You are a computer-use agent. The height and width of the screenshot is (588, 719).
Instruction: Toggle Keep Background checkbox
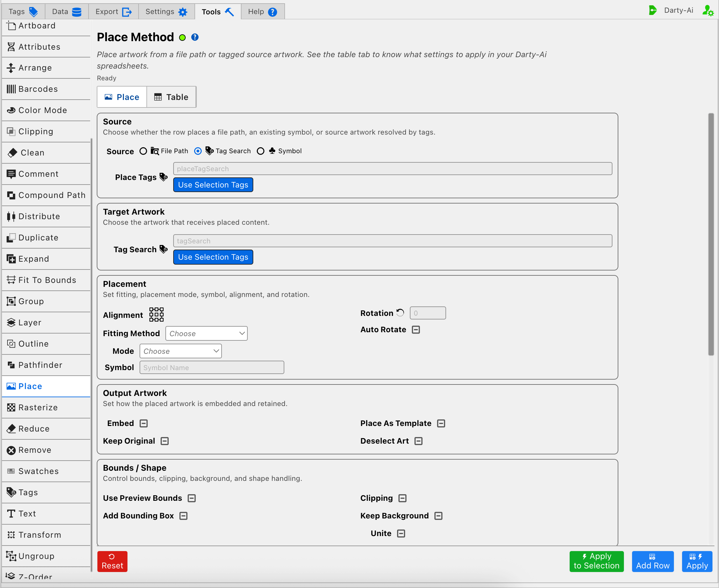tap(439, 516)
